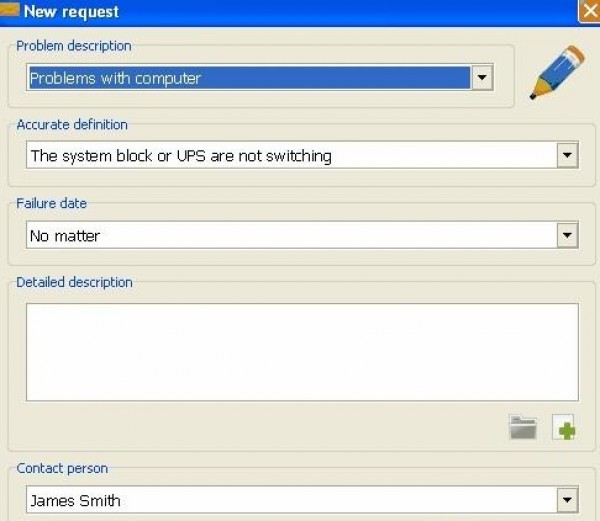Click the 'Detailed description' group label
Screen dimensions: 600x521
tap(75, 282)
